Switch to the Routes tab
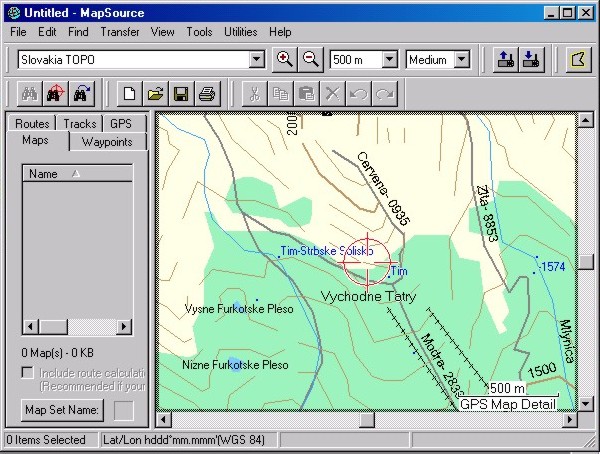This screenshot has height=454, width=600. click(x=32, y=123)
